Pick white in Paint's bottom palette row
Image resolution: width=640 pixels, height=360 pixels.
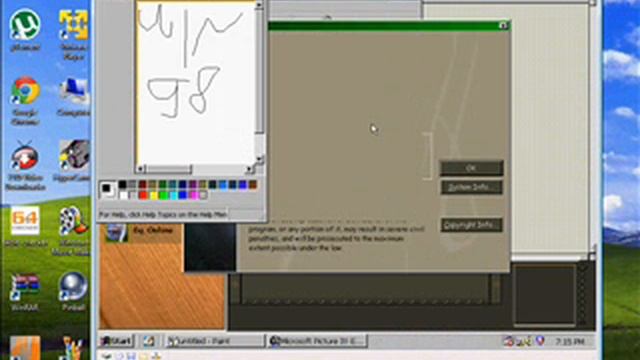(123, 196)
